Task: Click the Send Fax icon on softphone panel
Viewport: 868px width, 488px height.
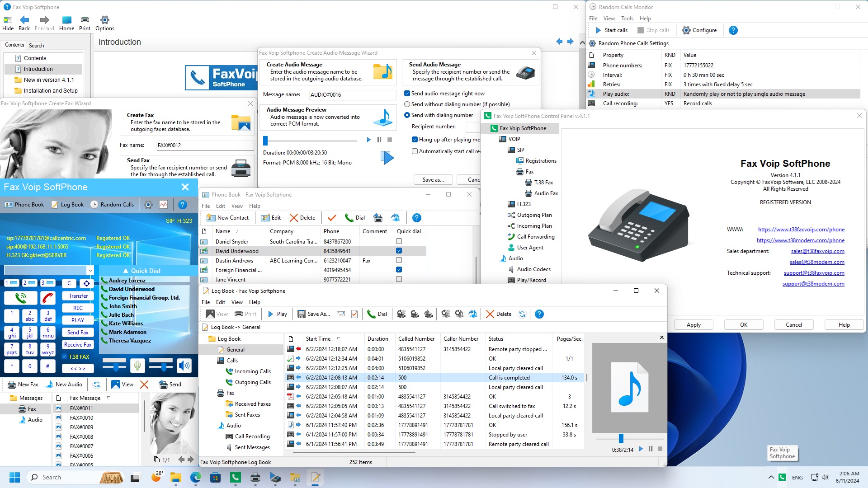Action: 77,332
